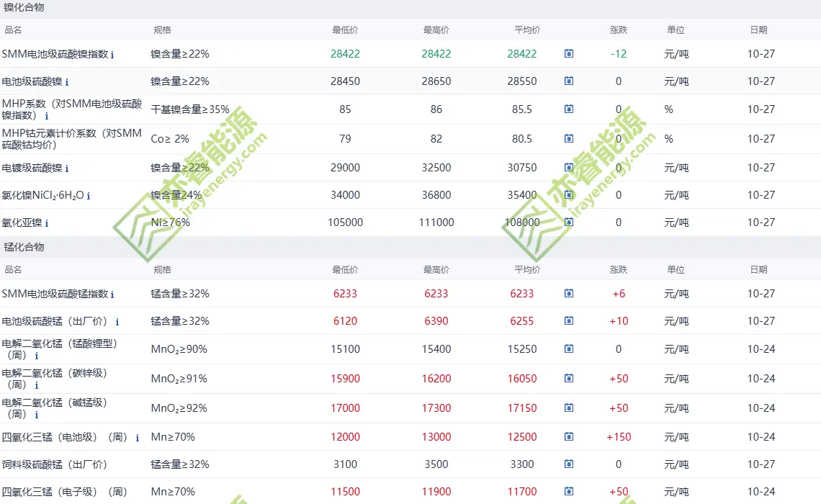Open price history icon in 氧化亚镍 row
821x504 pixels.
tap(569, 222)
